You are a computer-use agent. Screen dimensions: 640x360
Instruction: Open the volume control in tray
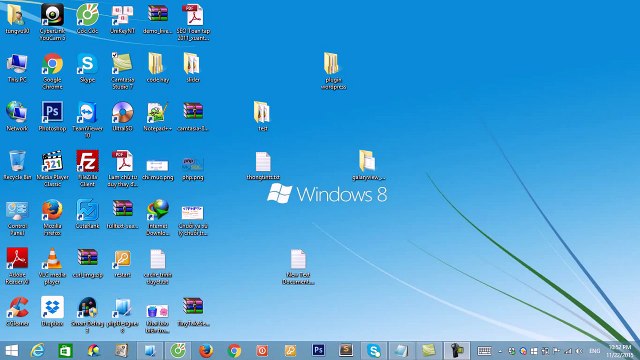[579, 351]
